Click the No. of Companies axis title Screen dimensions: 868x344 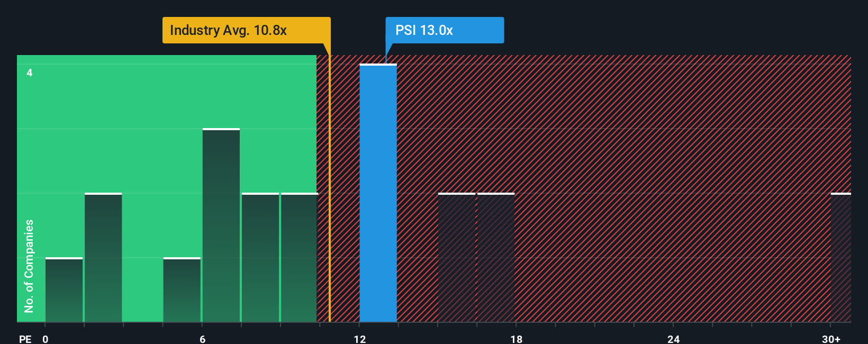coord(29,266)
